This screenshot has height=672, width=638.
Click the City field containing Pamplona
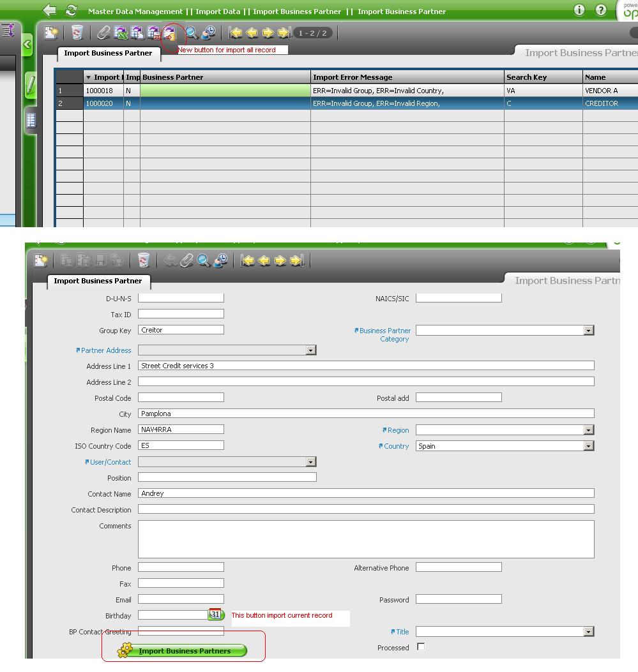(365, 414)
